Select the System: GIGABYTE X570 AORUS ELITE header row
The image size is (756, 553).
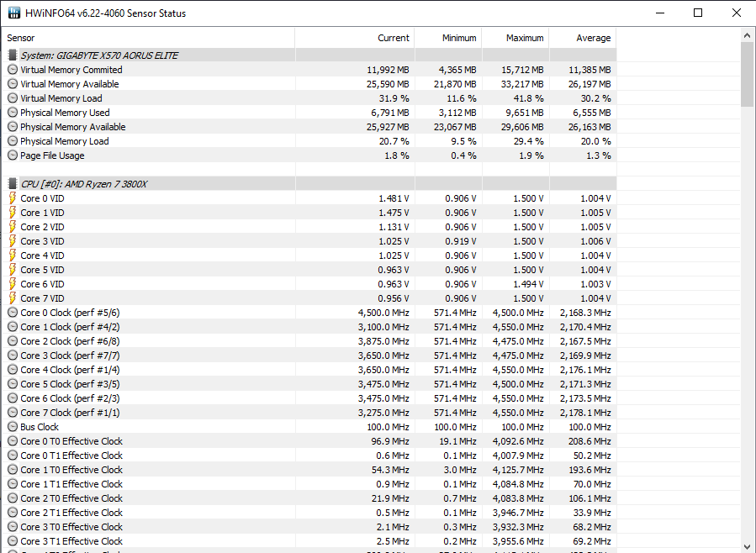309,55
